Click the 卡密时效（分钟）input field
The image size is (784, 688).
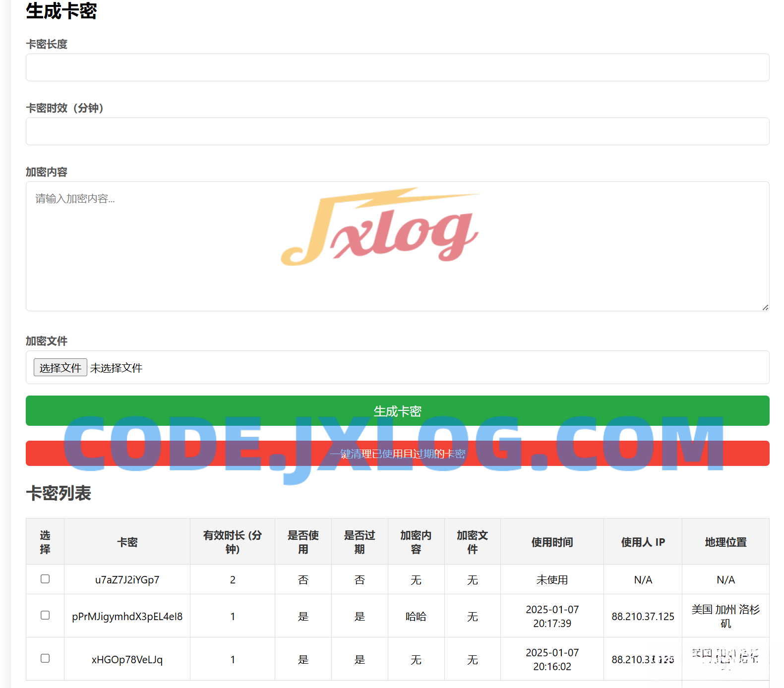(x=397, y=131)
